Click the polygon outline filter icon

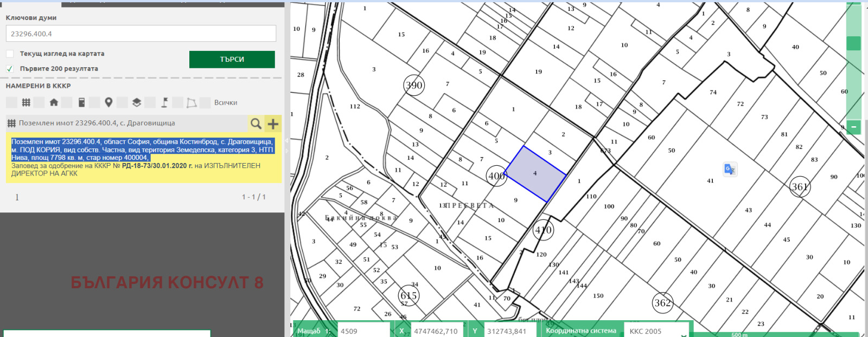point(192,102)
